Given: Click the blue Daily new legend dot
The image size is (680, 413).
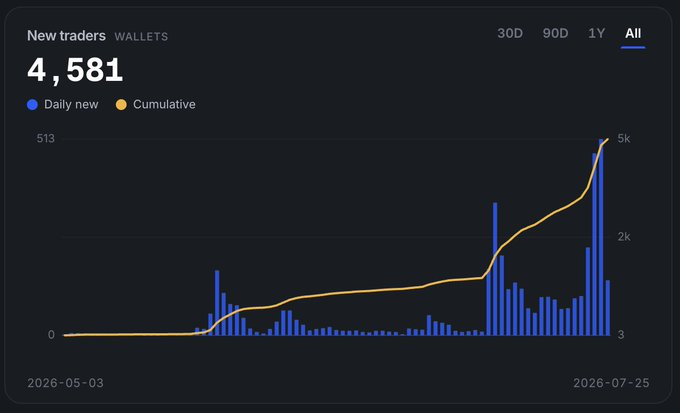Looking at the screenshot, I should pos(32,105).
